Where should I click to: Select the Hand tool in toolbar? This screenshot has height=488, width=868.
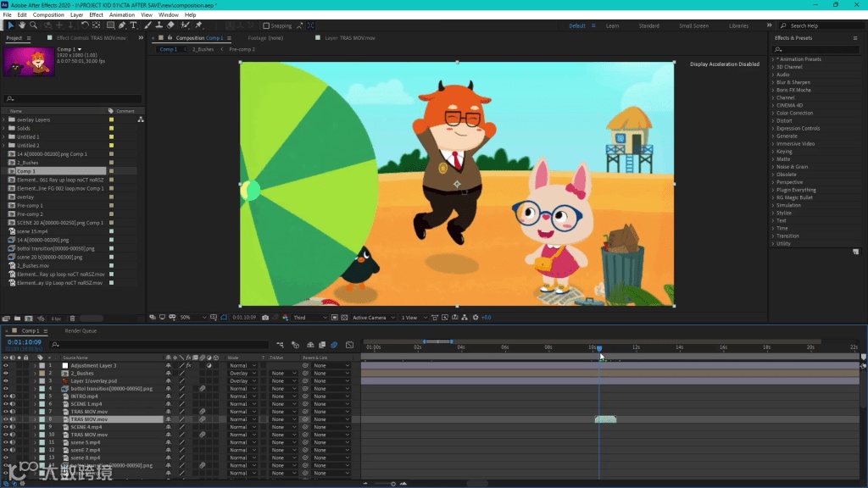click(x=21, y=25)
